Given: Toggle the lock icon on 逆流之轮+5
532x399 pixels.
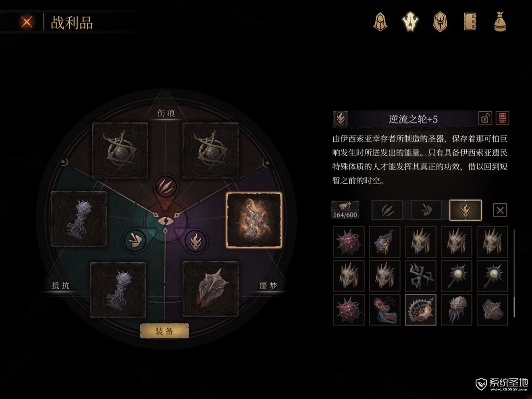Looking at the screenshot, I should tap(485, 118).
